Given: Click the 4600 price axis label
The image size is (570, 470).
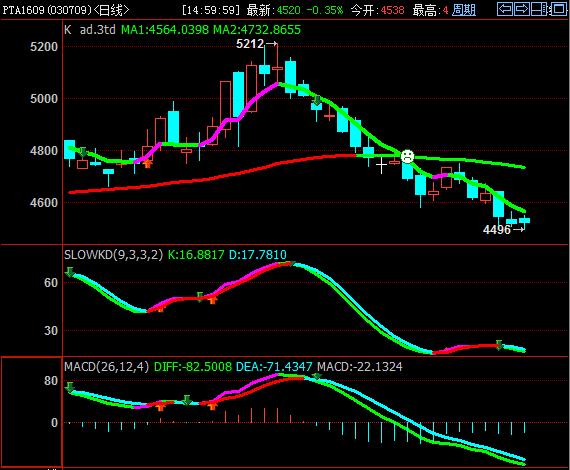Looking at the screenshot, I should 44,203.
